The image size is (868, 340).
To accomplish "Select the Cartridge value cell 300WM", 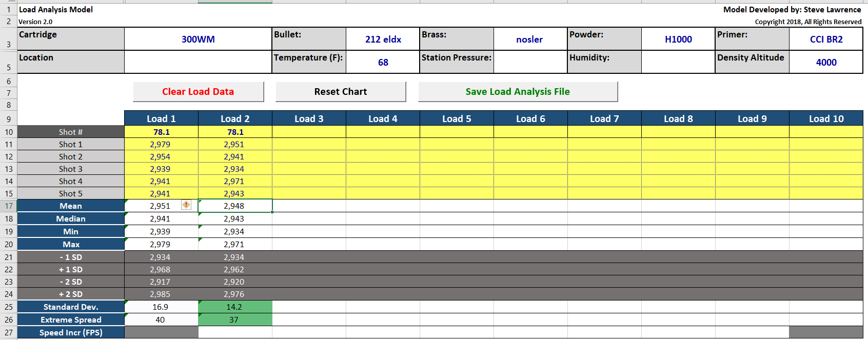I will coord(198,39).
